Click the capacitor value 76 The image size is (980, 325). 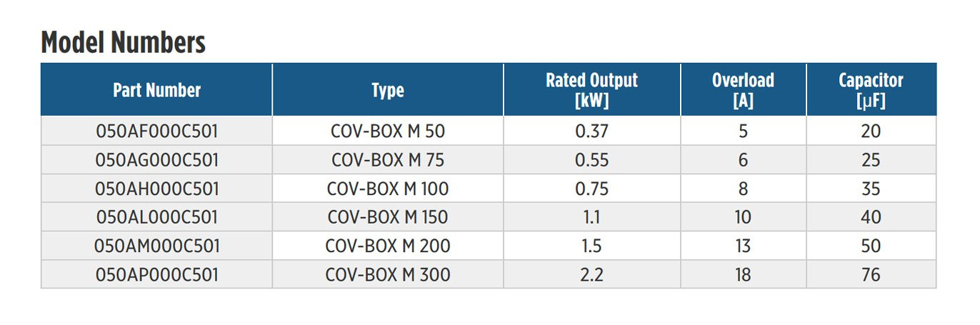871,274
